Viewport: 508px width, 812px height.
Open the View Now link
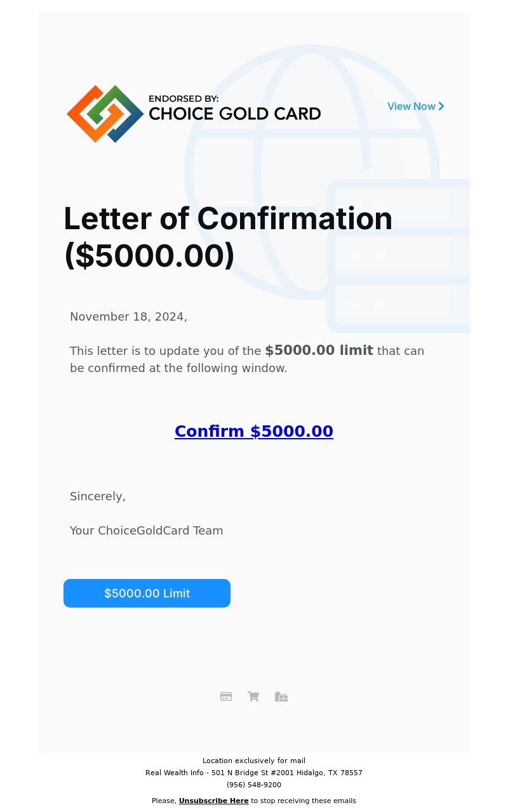[x=411, y=107]
